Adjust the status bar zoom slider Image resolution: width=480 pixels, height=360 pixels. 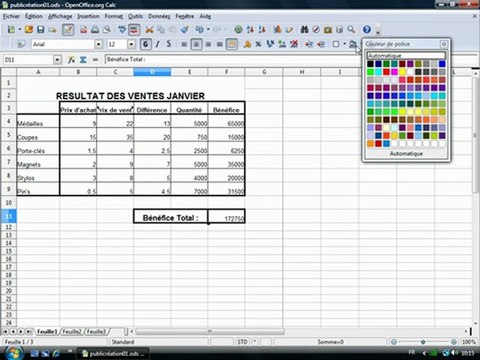pos(423,342)
